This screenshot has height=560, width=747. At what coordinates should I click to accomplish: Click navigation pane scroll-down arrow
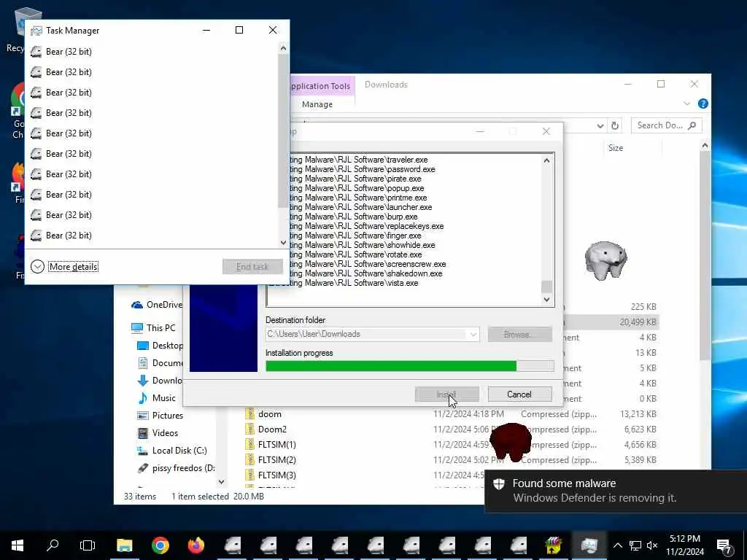pyautogui.click(x=221, y=481)
